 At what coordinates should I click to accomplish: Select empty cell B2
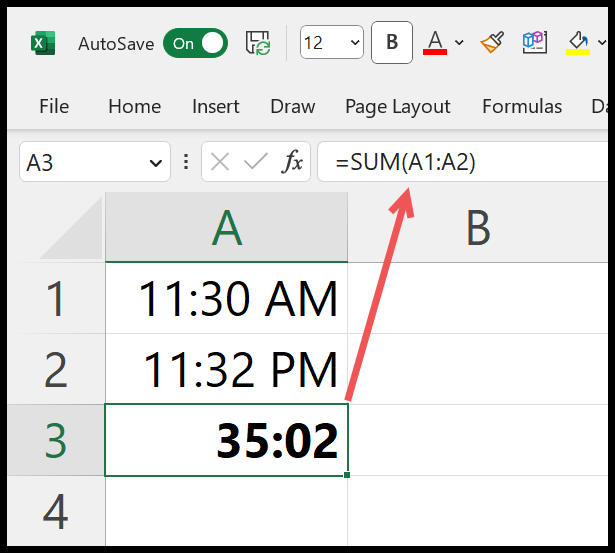pyautogui.click(x=478, y=369)
